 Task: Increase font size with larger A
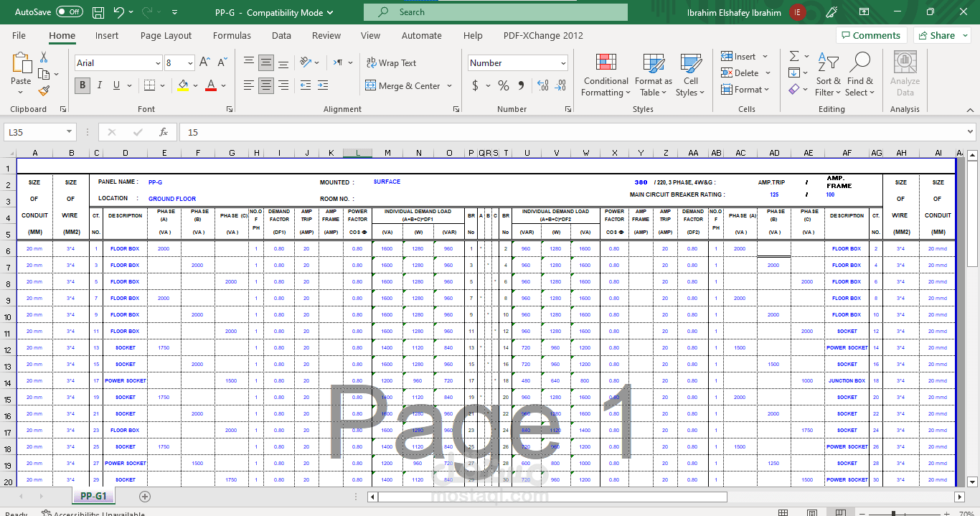204,63
